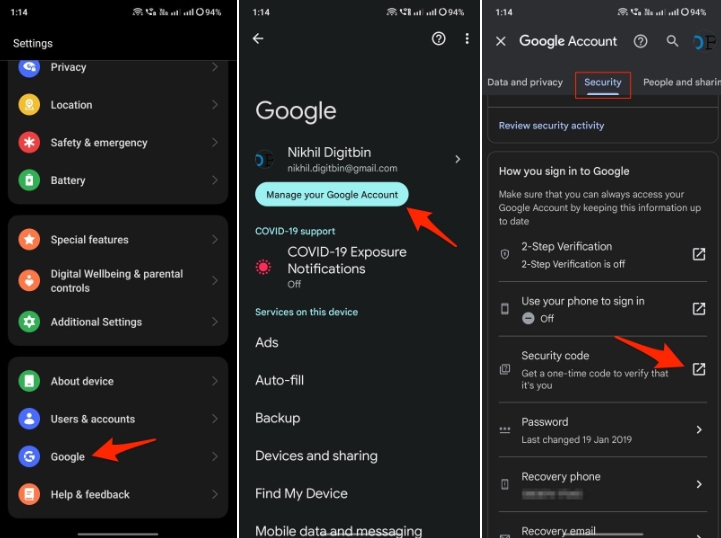The image size is (721, 538).
Task: Open Backup service entry
Action: tap(278, 418)
